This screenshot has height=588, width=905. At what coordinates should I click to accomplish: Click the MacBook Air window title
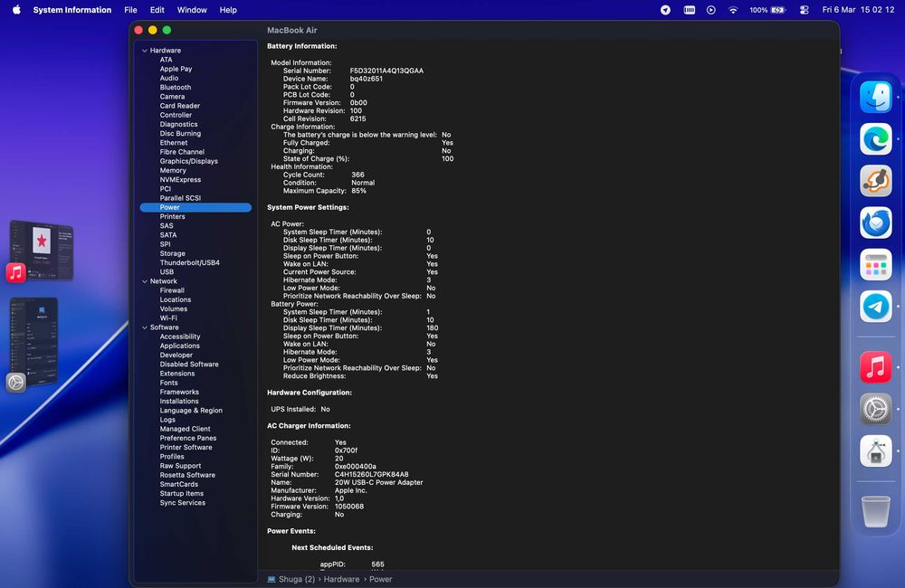(292, 30)
